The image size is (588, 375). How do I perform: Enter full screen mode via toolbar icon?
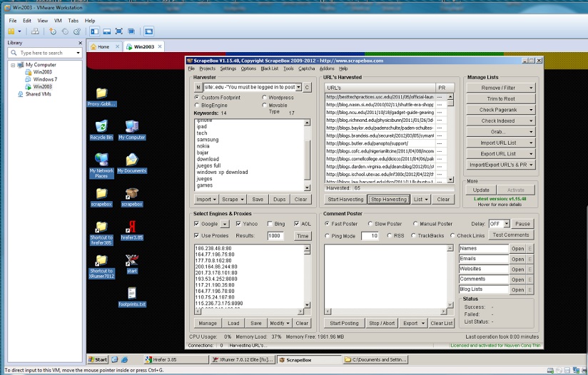pyautogui.click(x=119, y=31)
